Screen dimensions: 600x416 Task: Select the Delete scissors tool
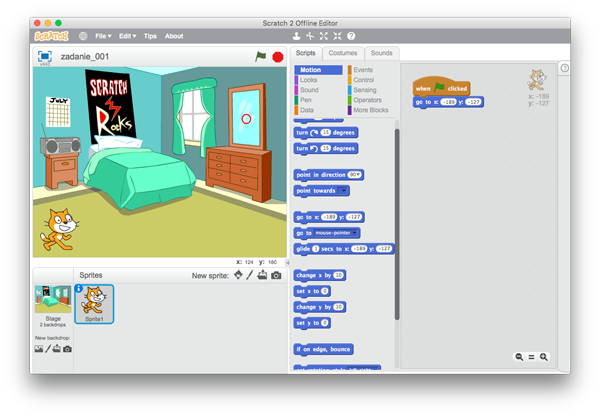point(310,36)
